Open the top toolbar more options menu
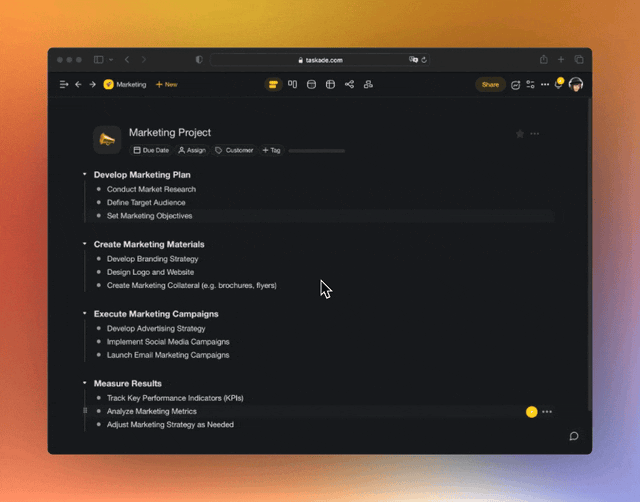The width and height of the screenshot is (640, 502). pos(545,84)
